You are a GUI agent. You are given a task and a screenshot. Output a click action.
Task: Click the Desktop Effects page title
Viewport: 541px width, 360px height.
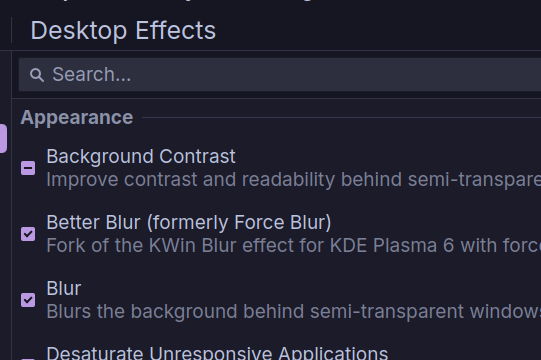tap(123, 30)
